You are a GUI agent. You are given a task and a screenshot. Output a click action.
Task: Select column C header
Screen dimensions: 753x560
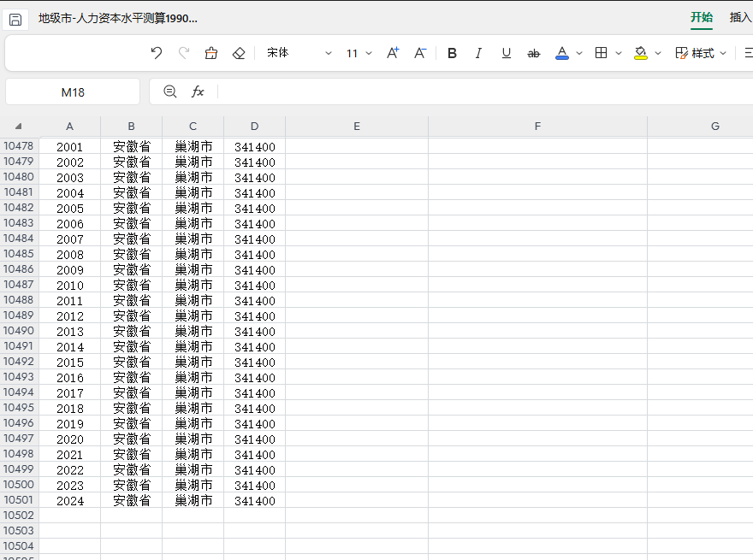tap(193, 127)
